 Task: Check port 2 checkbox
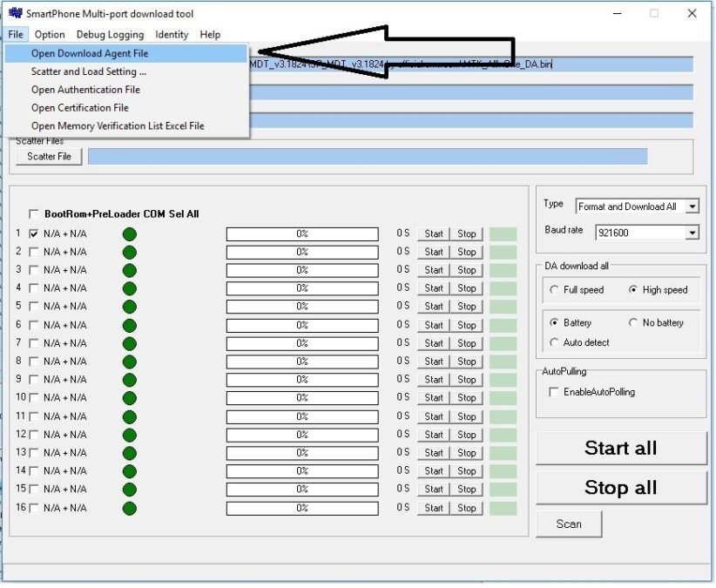pos(33,253)
